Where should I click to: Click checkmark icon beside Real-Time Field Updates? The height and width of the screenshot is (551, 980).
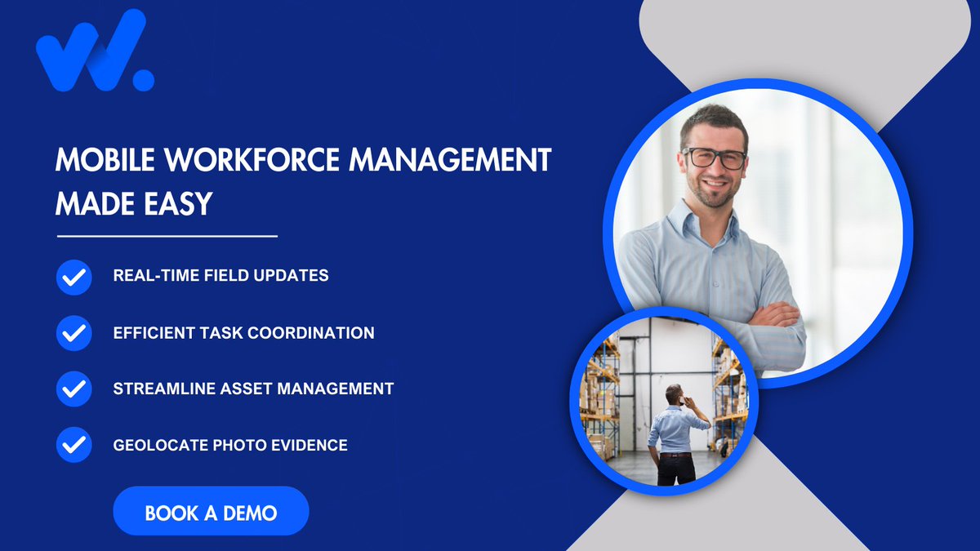[74, 277]
